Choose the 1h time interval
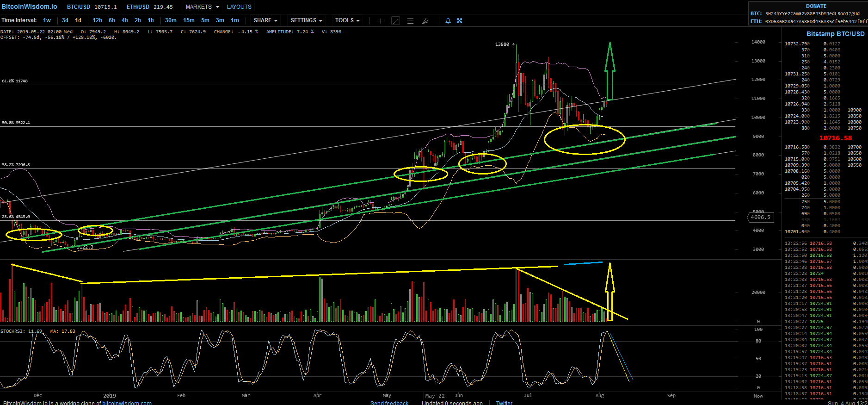 [151, 20]
